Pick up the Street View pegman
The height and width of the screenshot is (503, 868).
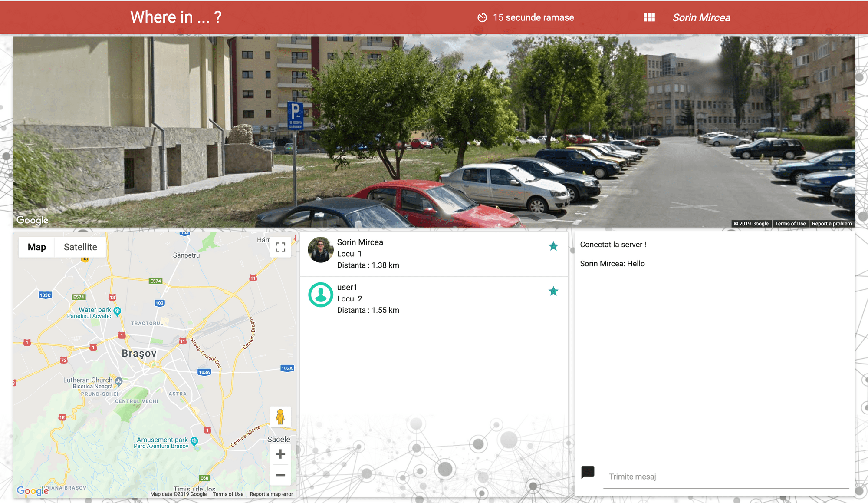pos(280,417)
